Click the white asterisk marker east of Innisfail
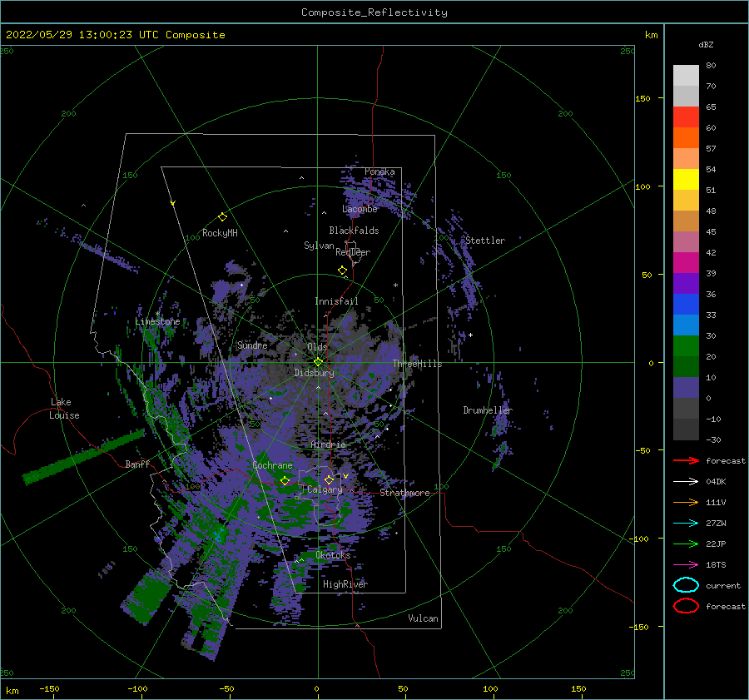 pyautogui.click(x=395, y=285)
